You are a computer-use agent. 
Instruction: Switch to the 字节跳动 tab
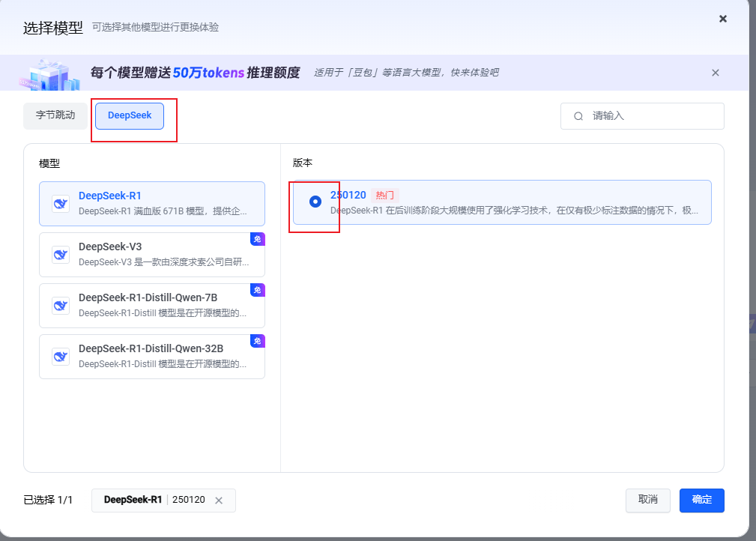[55, 115]
